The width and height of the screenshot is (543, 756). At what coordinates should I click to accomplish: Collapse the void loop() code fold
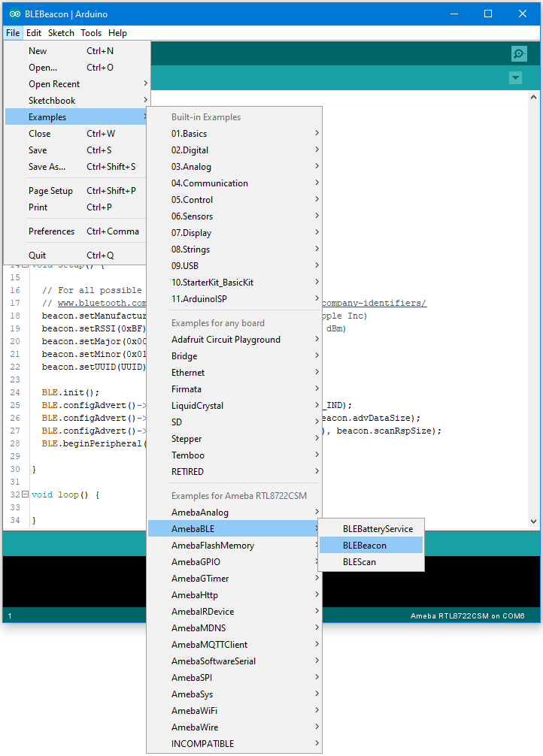(x=25, y=494)
